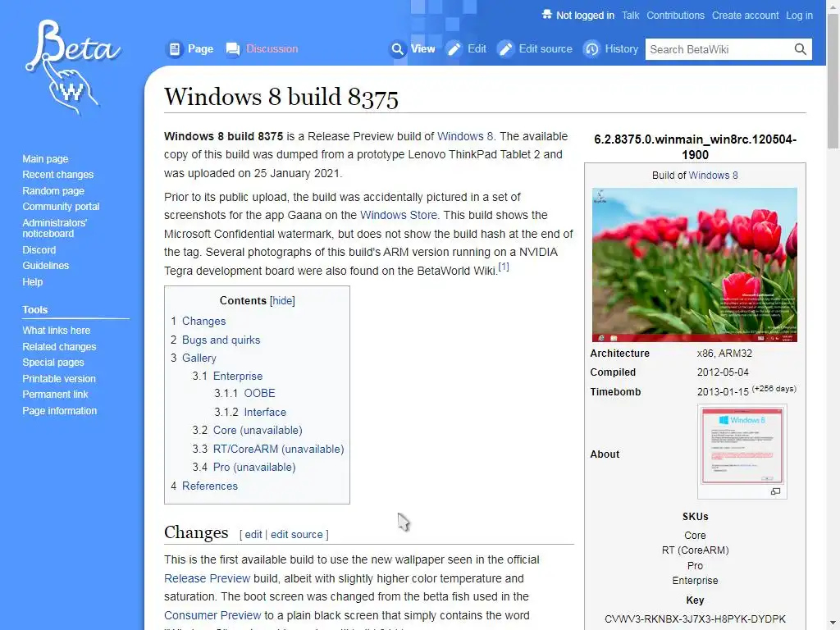Click the Architecture value x86, ARM32
840x630 pixels.
tap(724, 354)
